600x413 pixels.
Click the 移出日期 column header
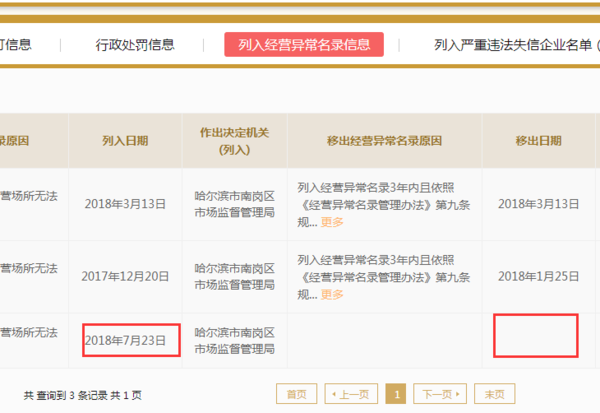pos(538,141)
